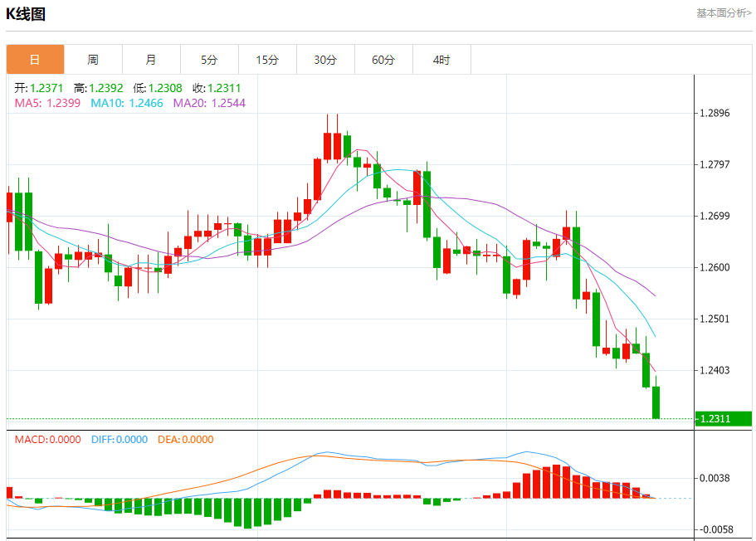Open the 5分 chart tab

point(209,60)
